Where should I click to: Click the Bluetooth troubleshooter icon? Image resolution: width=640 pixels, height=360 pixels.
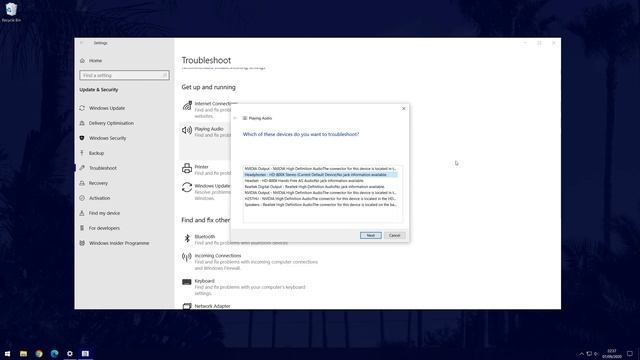(187, 238)
